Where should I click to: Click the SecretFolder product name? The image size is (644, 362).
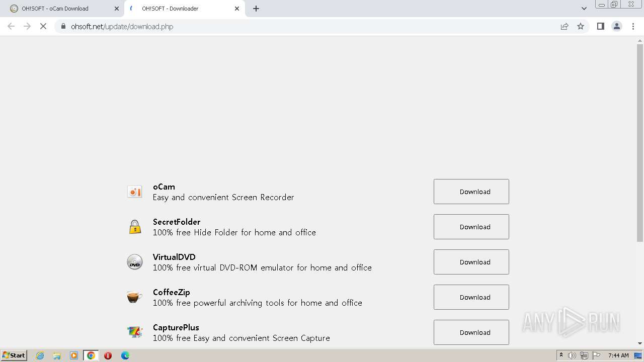click(177, 222)
